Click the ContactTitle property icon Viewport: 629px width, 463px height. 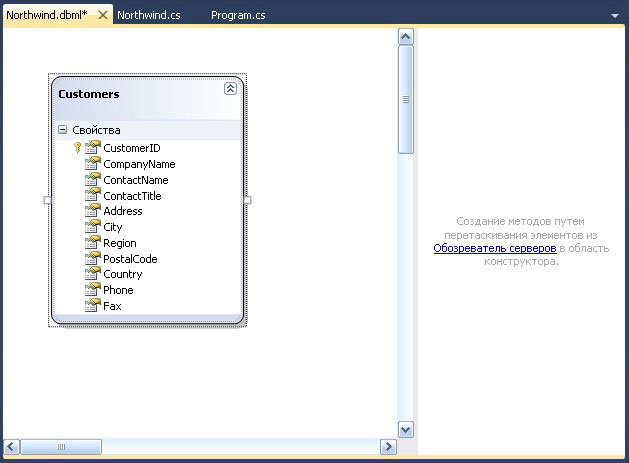pos(93,195)
